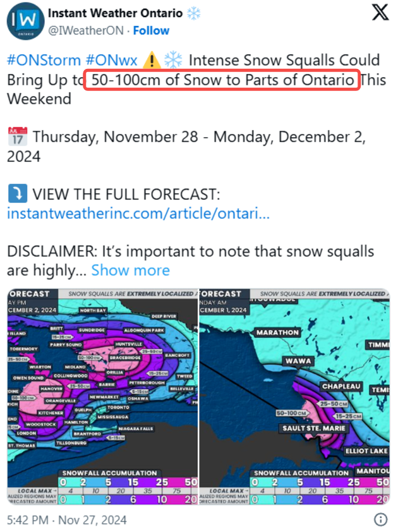
Task: Open the instantweatherinc.com article link
Action: [138, 214]
